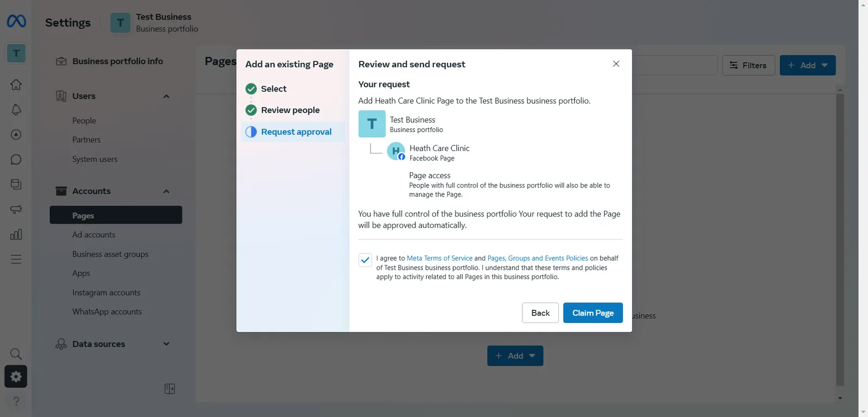
Task: Go to Instagram accounts
Action: coord(106,293)
